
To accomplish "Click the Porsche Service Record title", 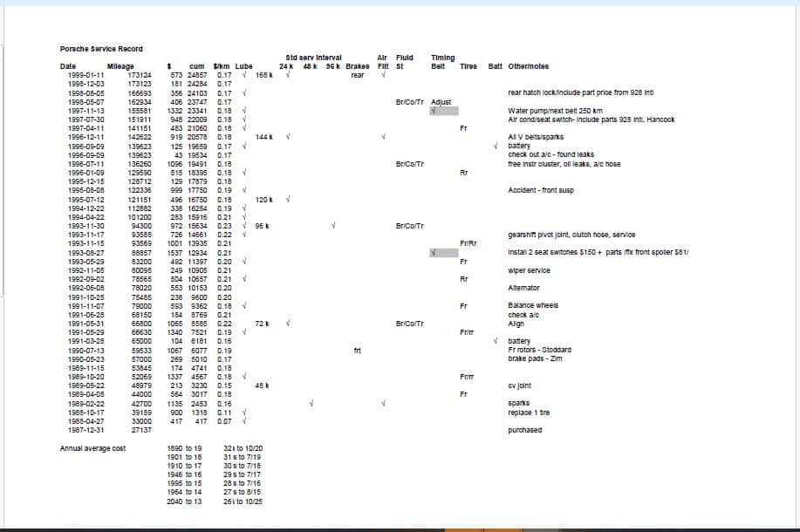I will click(x=101, y=49).
